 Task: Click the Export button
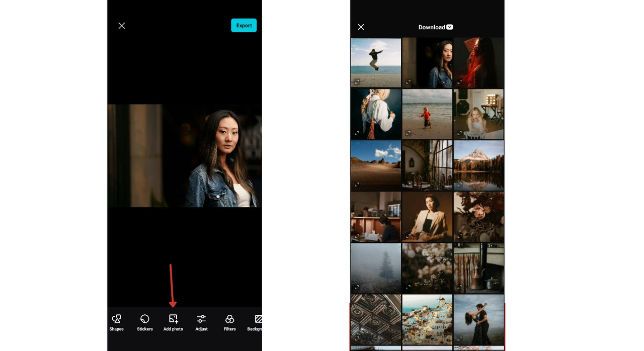pos(244,26)
